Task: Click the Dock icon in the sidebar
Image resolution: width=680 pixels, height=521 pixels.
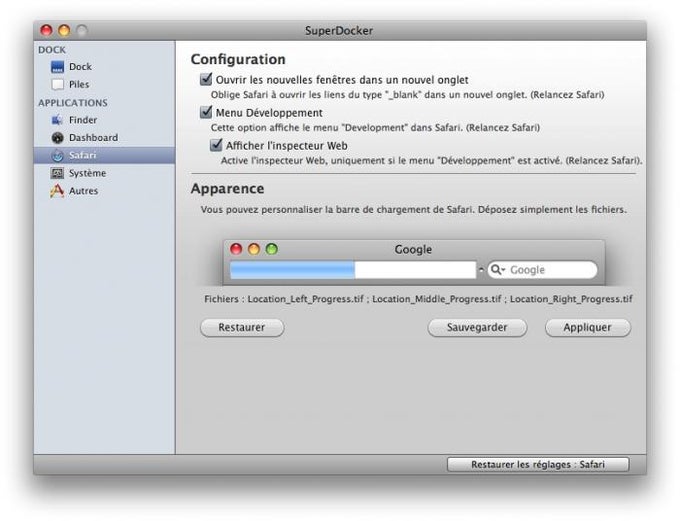Action: [x=57, y=67]
